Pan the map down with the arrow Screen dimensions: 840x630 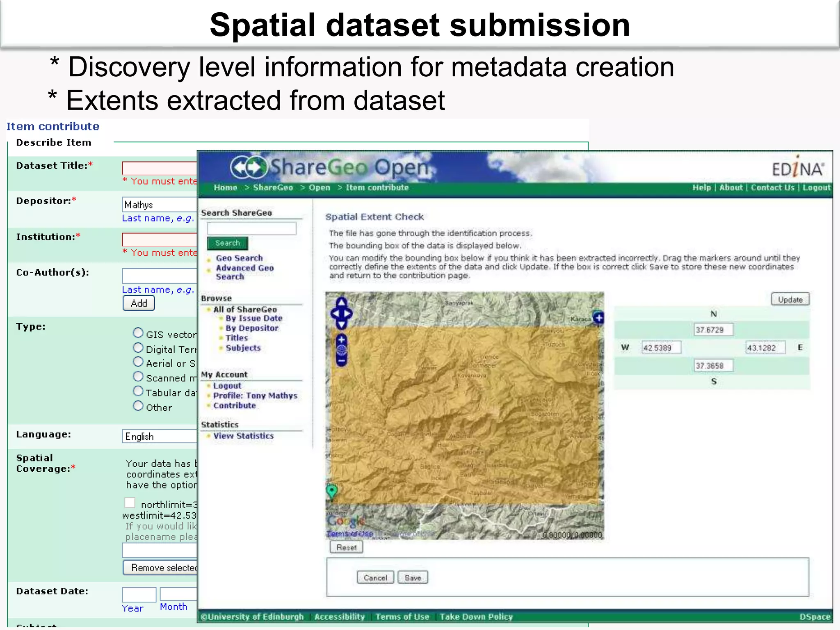coord(342,324)
